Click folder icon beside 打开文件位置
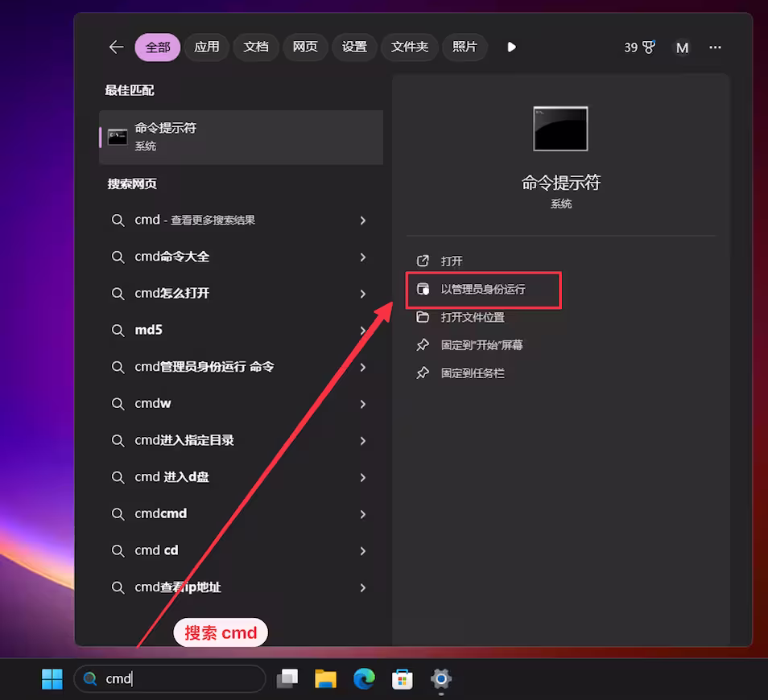Image resolution: width=768 pixels, height=700 pixels. point(423,317)
